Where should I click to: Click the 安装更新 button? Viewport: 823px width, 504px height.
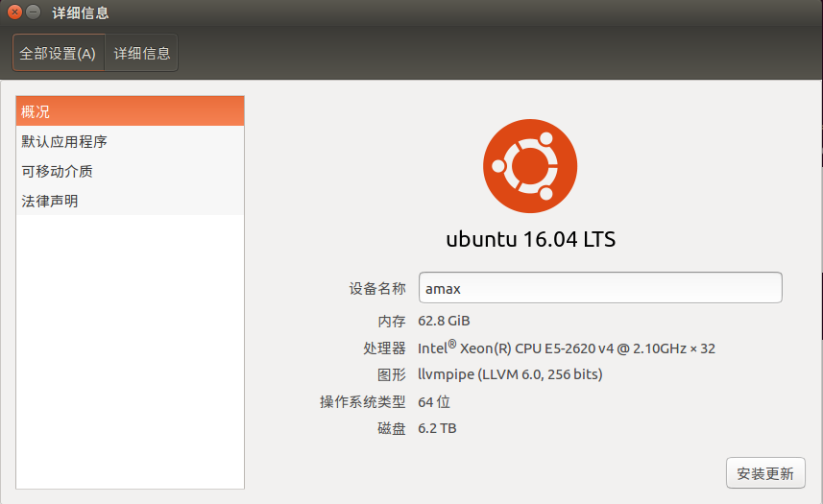point(765,473)
